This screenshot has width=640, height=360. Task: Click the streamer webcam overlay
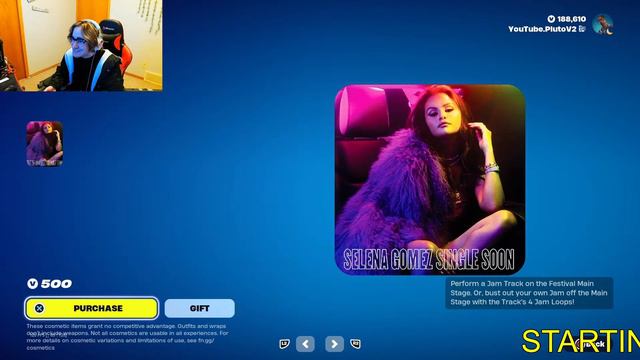click(81, 45)
